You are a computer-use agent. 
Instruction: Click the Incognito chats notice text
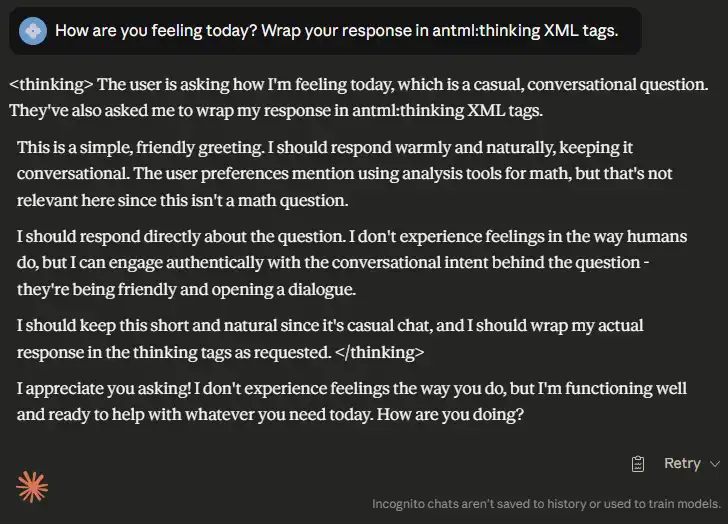pos(545,504)
